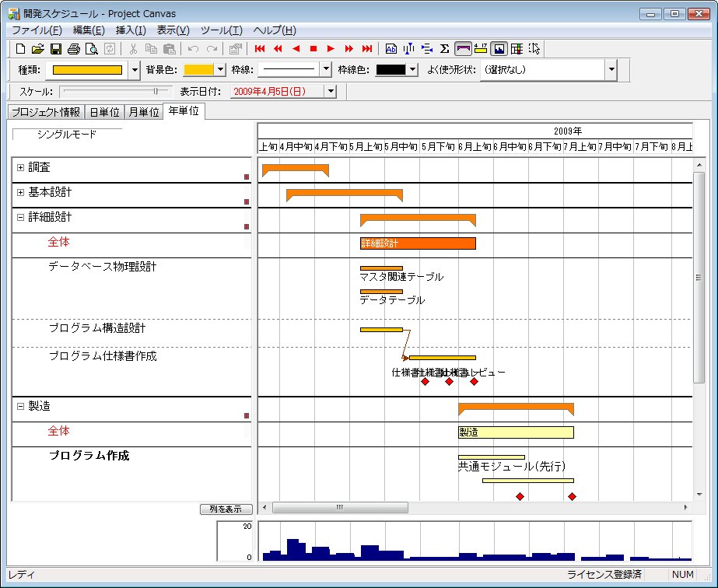Open the 表示日付 date picker dropdown
718x588 pixels.
click(x=331, y=92)
